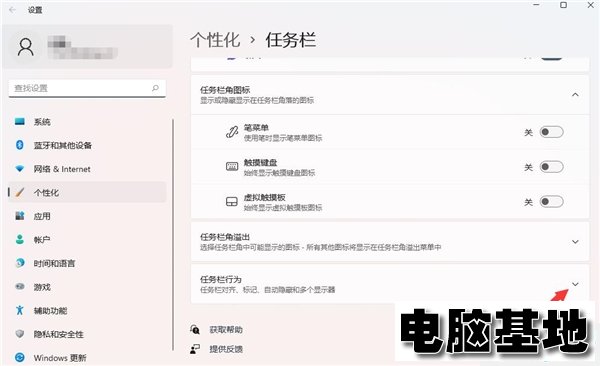This screenshot has width=600, height=366.
Task: Open 网络 & Internet settings
Action: [87, 169]
